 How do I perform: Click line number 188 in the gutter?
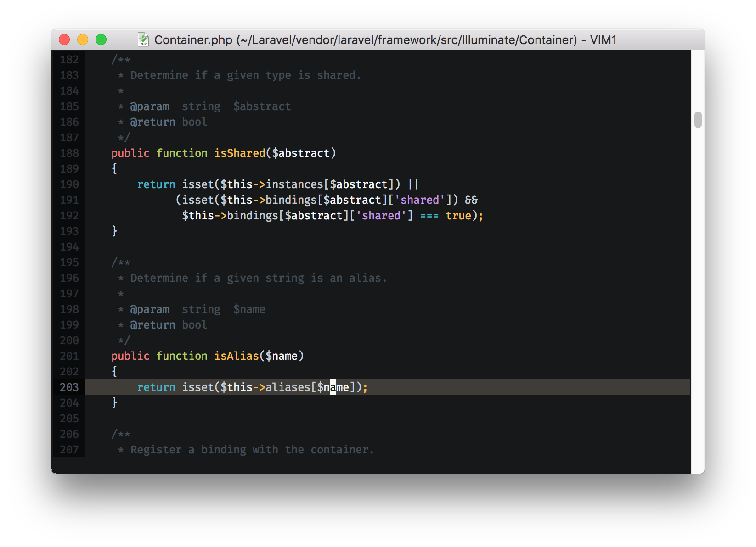point(69,153)
